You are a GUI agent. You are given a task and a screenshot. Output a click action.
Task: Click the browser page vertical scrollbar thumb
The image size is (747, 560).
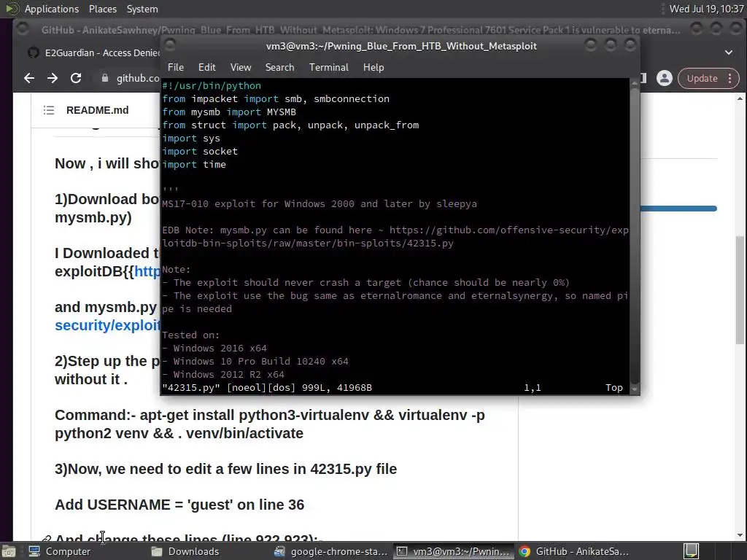pyautogui.click(x=740, y=289)
